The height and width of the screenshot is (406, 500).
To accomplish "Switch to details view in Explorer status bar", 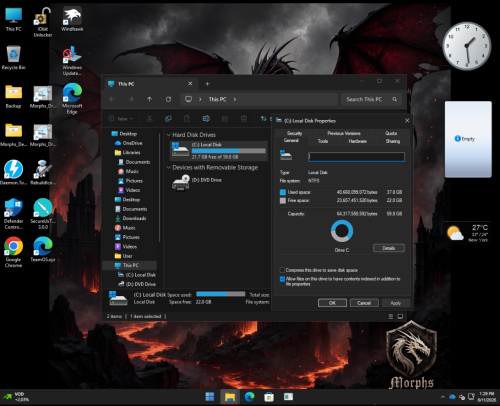I will point(391,316).
